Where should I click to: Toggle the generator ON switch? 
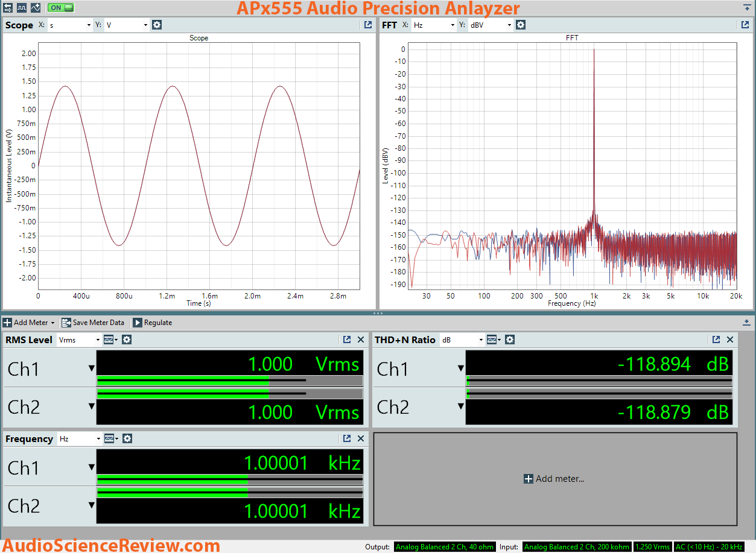click(60, 8)
